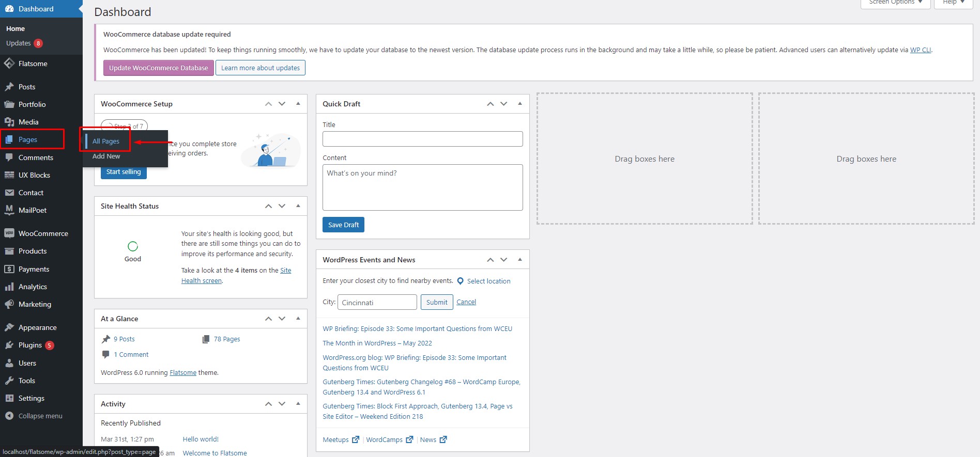Screen dimensions: 980x457
Task: Click the Contact envelope icon
Action: 9,193
